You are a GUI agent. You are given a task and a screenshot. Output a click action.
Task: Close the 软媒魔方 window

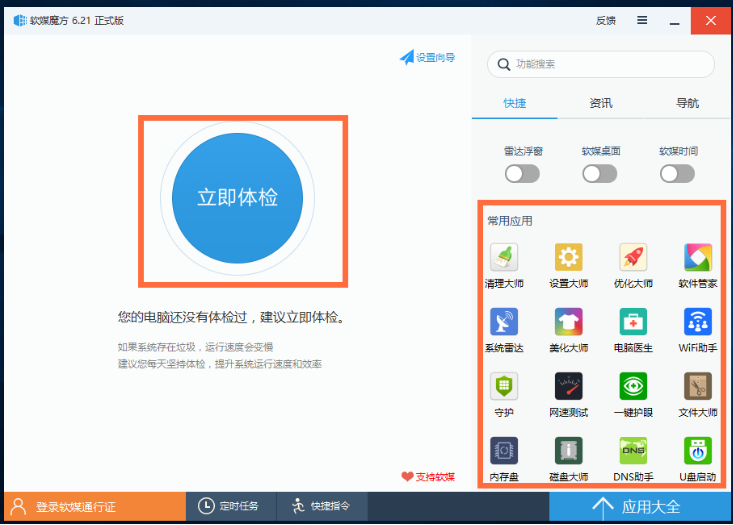coord(711,21)
